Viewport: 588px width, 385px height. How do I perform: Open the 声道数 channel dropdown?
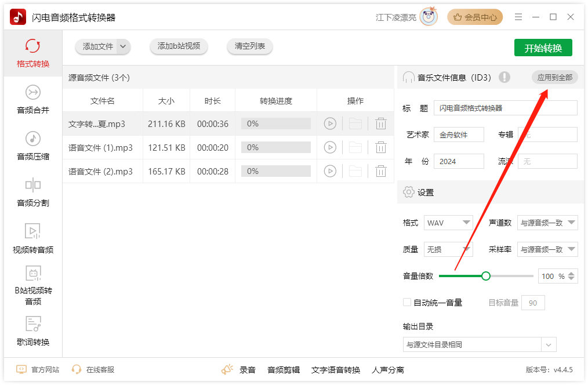pos(547,223)
